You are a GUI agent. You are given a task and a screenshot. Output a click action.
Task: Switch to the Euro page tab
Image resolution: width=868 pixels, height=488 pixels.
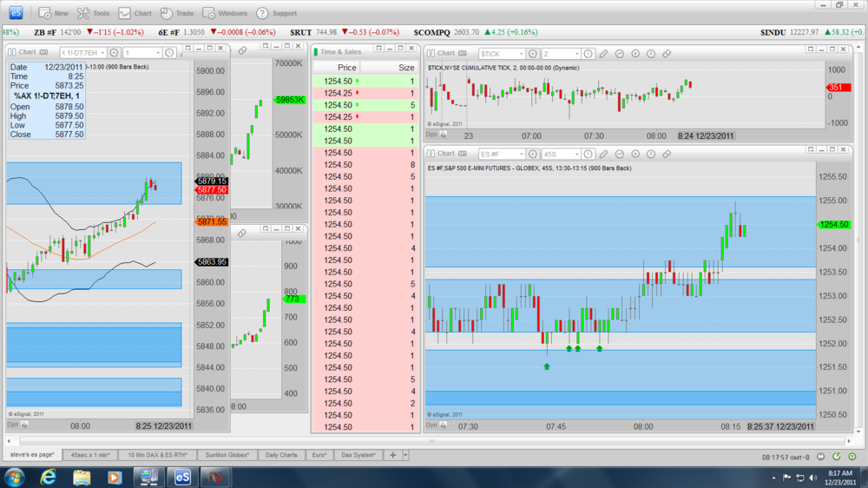pyautogui.click(x=319, y=455)
